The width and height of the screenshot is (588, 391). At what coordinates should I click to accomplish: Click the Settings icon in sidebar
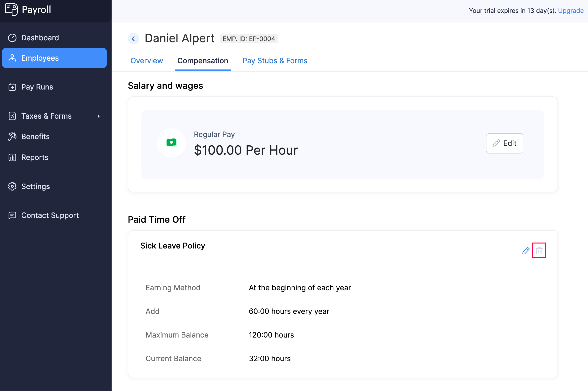coord(12,186)
